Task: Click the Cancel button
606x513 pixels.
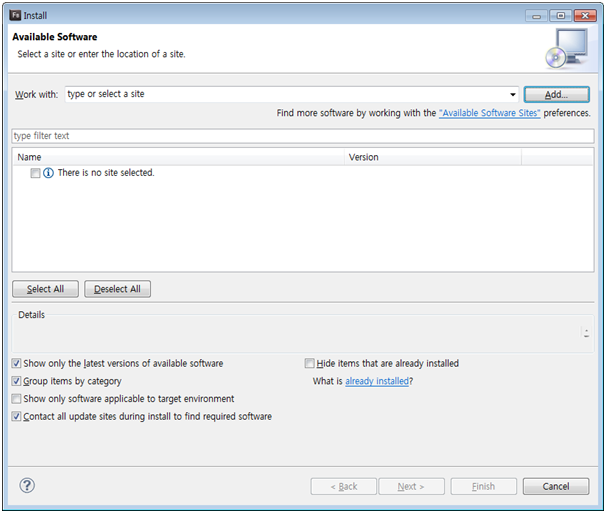Action: tap(556, 486)
